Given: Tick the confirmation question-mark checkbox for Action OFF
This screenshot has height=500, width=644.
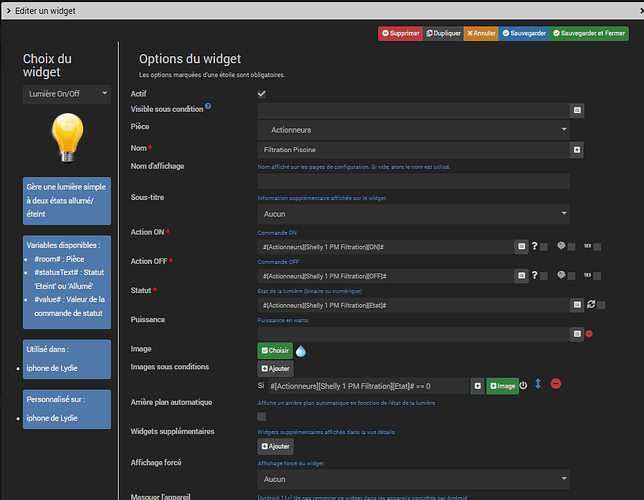Looking at the screenshot, I should click(544, 276).
